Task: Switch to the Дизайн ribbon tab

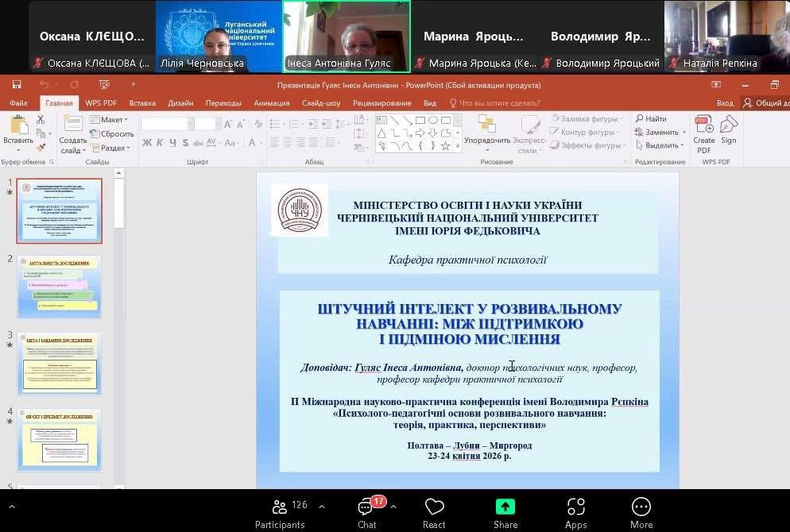Action: tap(180, 103)
